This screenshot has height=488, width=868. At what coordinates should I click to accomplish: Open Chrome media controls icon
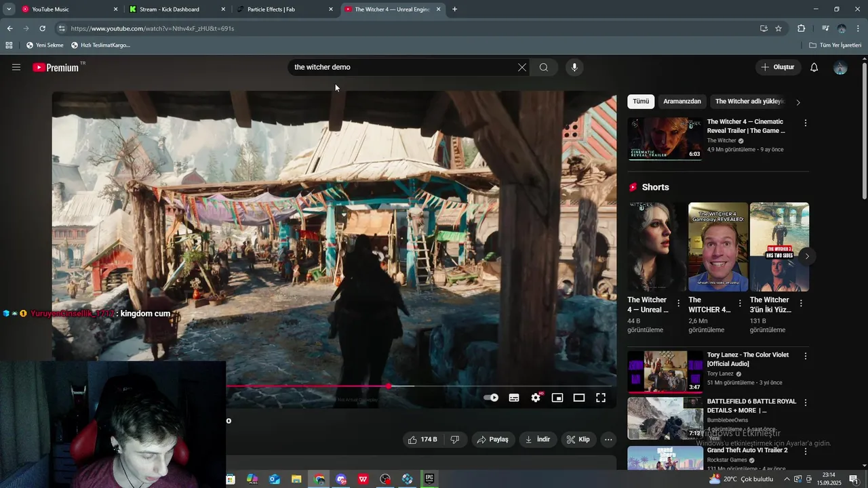click(x=825, y=28)
